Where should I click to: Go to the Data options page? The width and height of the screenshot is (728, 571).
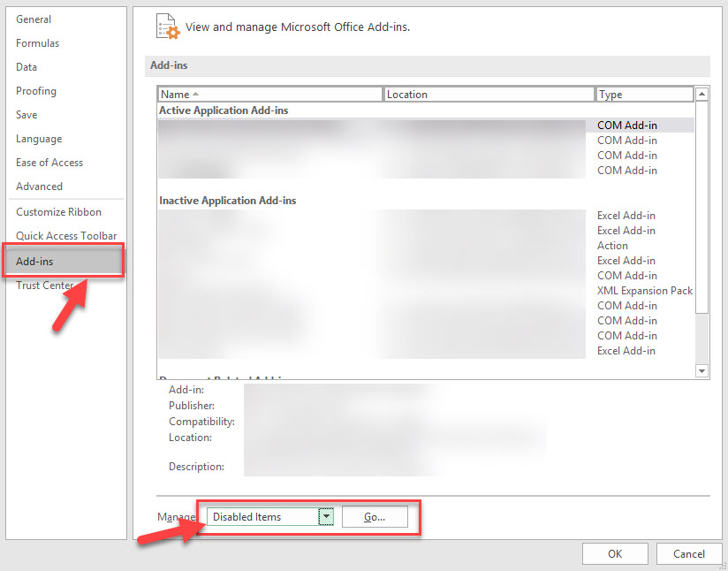click(27, 67)
